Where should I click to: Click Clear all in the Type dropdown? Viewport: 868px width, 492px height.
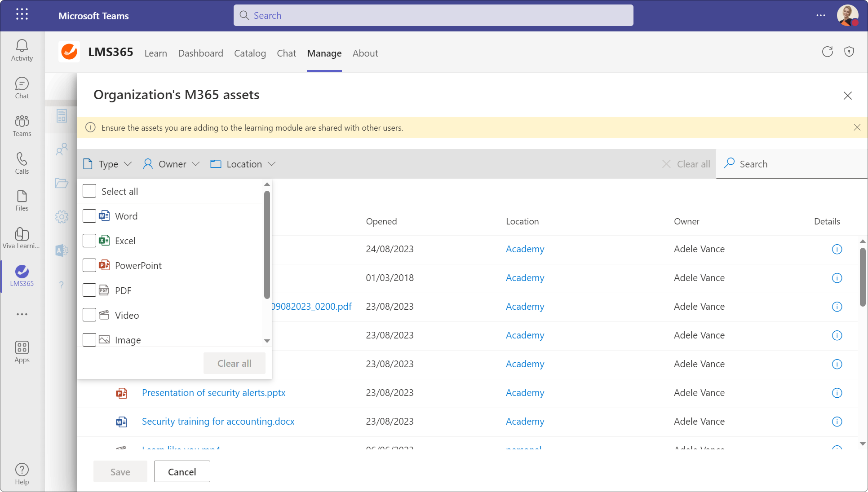[235, 363]
